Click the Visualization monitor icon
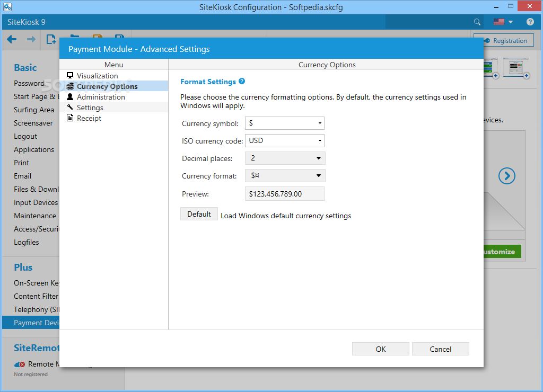Viewport: 543px width, 392px height. pos(70,75)
